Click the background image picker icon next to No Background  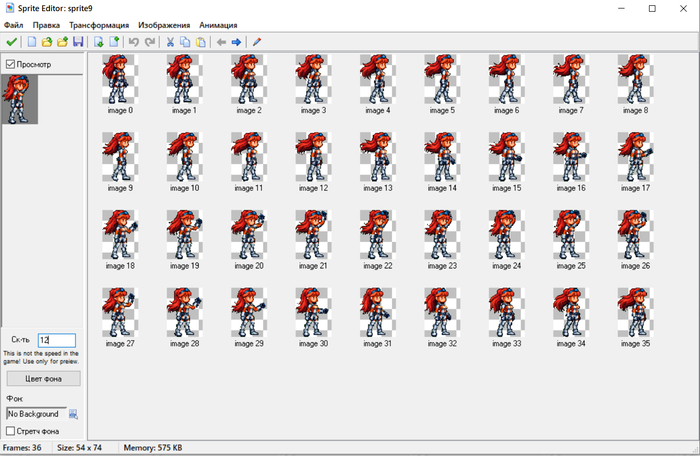(x=73, y=414)
